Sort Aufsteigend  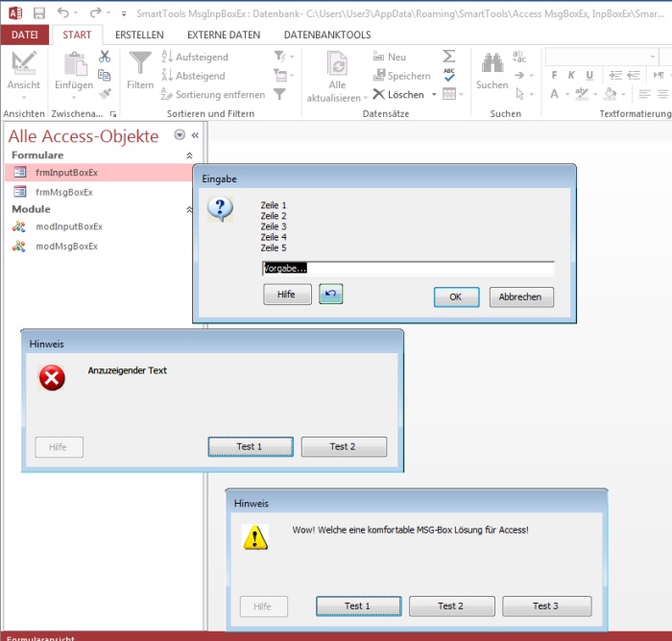tap(195, 57)
